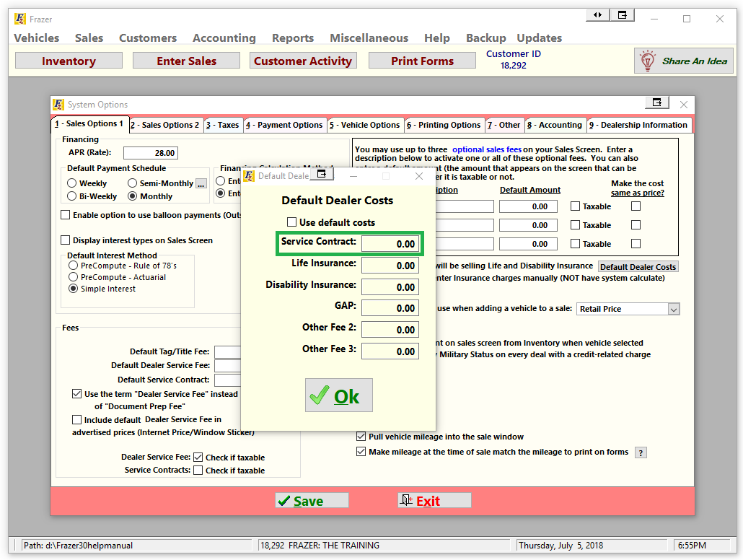Click the pop-out icon in Default Dealer Costs dialog
Screen dimensions: 743x560
pos(322,174)
